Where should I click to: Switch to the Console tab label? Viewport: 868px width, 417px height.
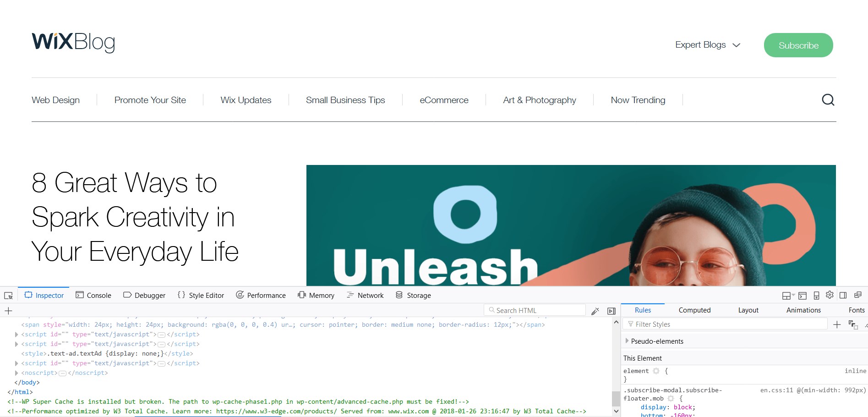(99, 296)
